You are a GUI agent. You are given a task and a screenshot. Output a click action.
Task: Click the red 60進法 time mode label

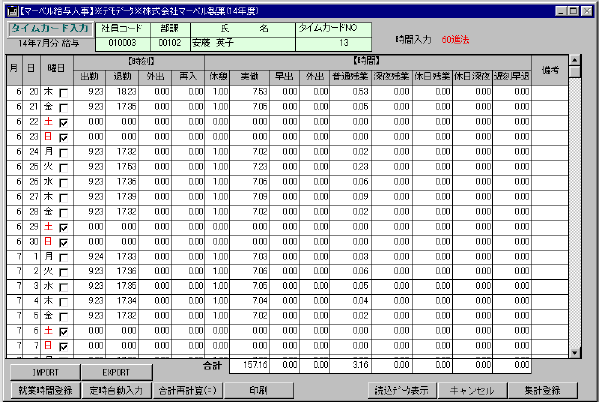pos(455,39)
